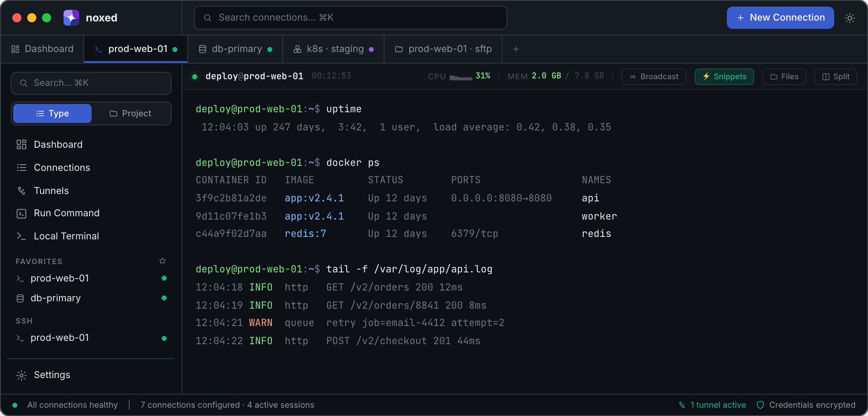Image resolution: width=868 pixels, height=416 pixels.
Task: Switch to the k8s · staging tab
Action: (333, 49)
